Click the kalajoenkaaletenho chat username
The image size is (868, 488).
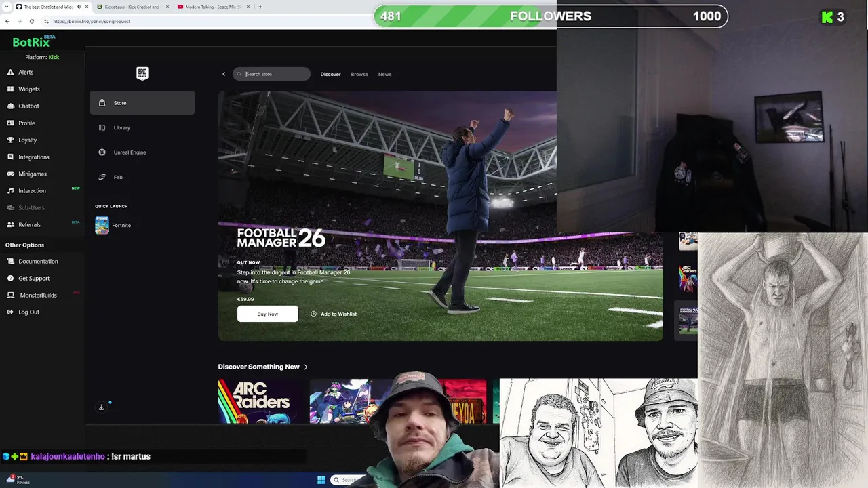coord(68,457)
